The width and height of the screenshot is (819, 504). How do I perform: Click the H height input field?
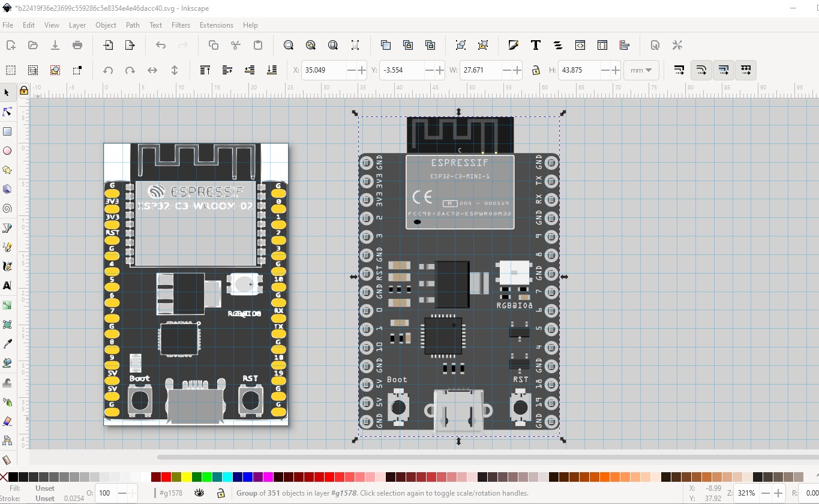(580, 70)
